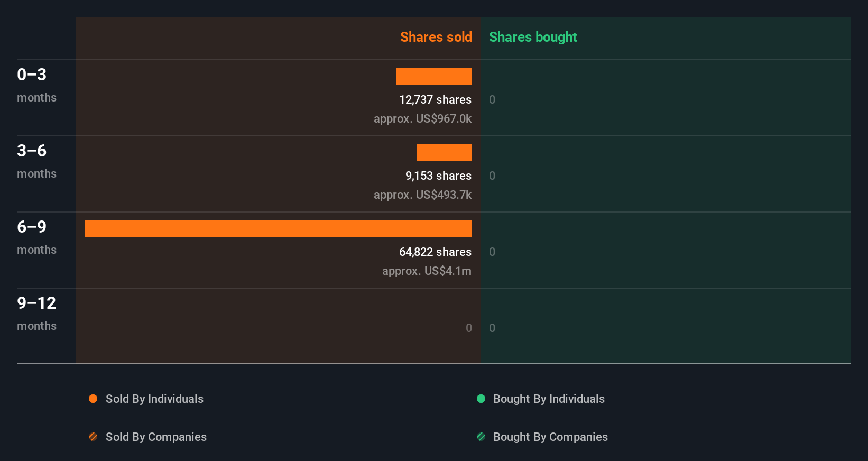The width and height of the screenshot is (868, 461).
Task: Click the 9,153 shares value
Action: (x=438, y=176)
